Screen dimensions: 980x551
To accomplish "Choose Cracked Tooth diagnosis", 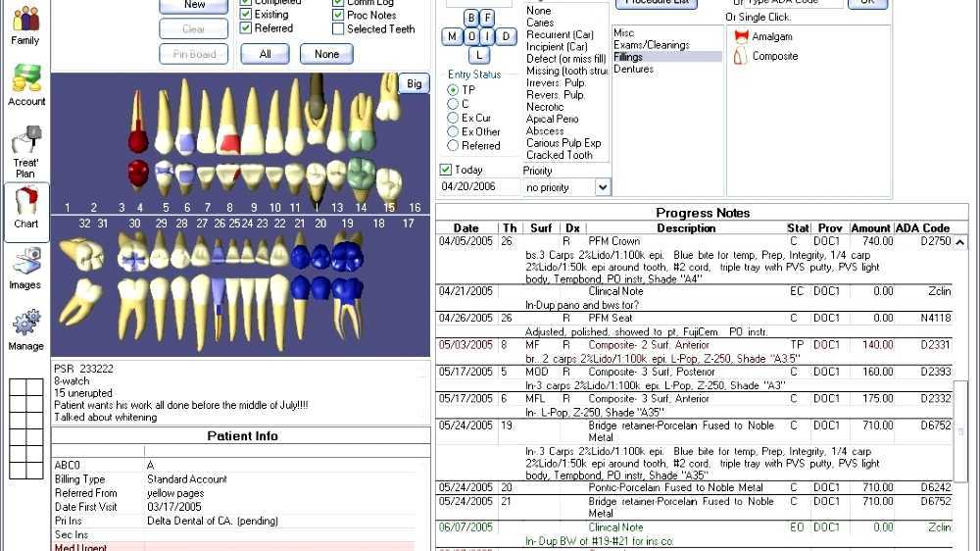I will point(560,155).
